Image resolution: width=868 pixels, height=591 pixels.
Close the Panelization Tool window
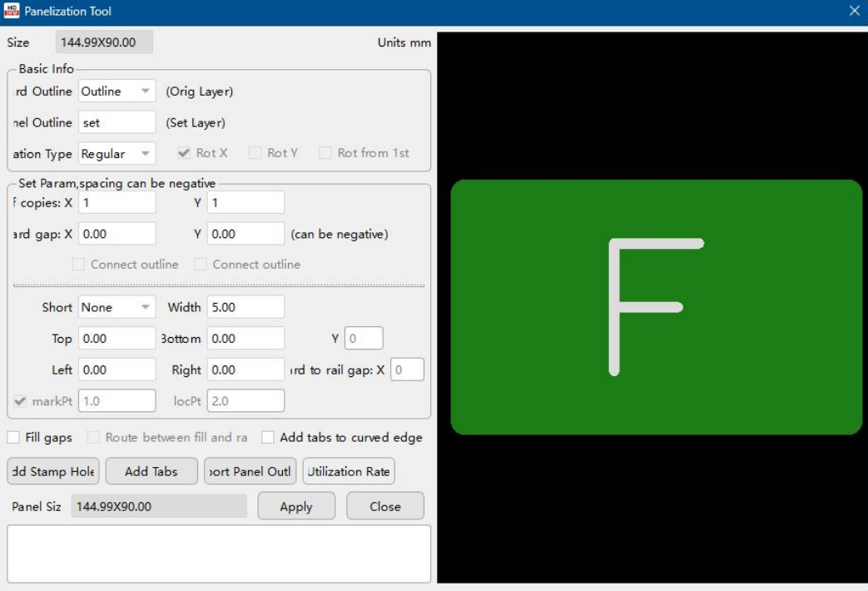pyautogui.click(x=854, y=12)
